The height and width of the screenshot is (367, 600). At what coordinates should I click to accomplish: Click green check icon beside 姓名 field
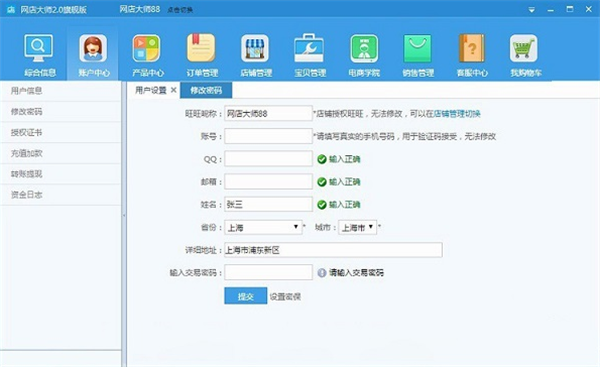click(x=322, y=204)
